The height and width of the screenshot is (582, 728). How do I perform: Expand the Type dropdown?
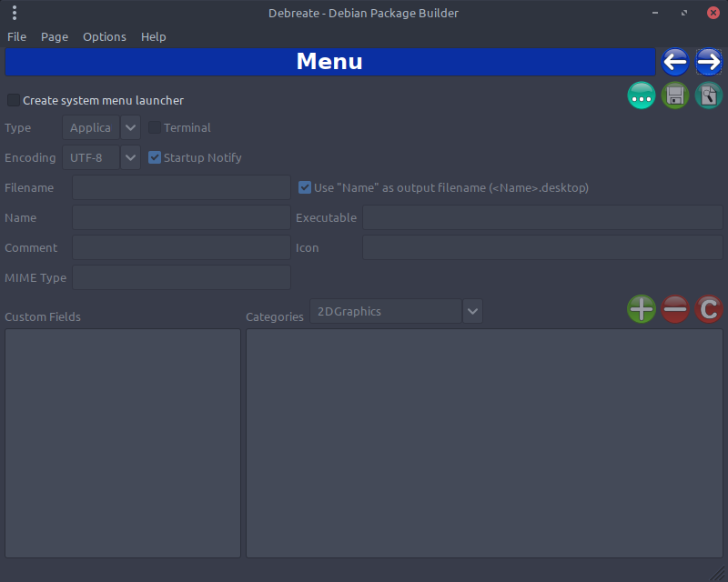click(x=130, y=128)
